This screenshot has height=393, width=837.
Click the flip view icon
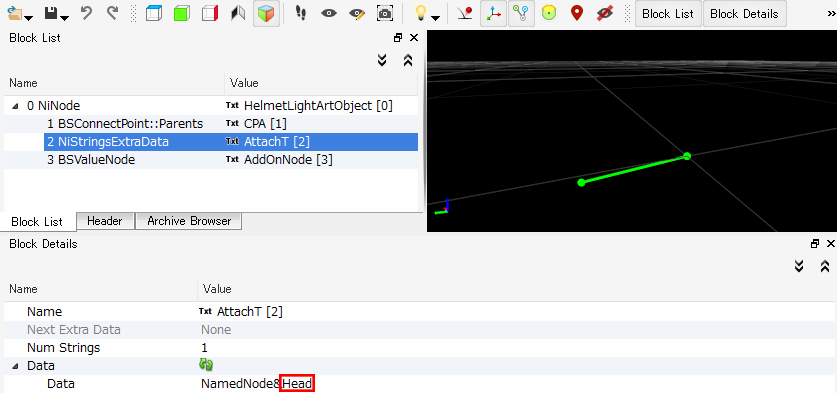(x=238, y=13)
